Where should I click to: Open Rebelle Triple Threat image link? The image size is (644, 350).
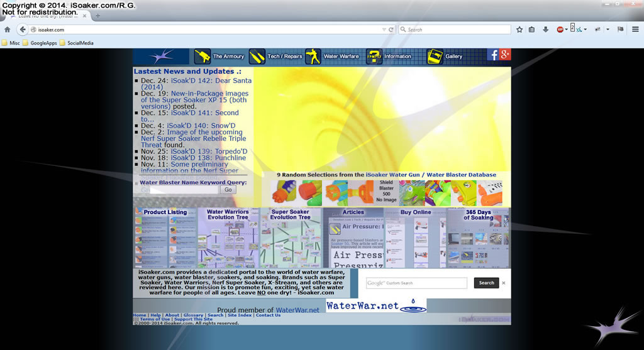click(194, 138)
